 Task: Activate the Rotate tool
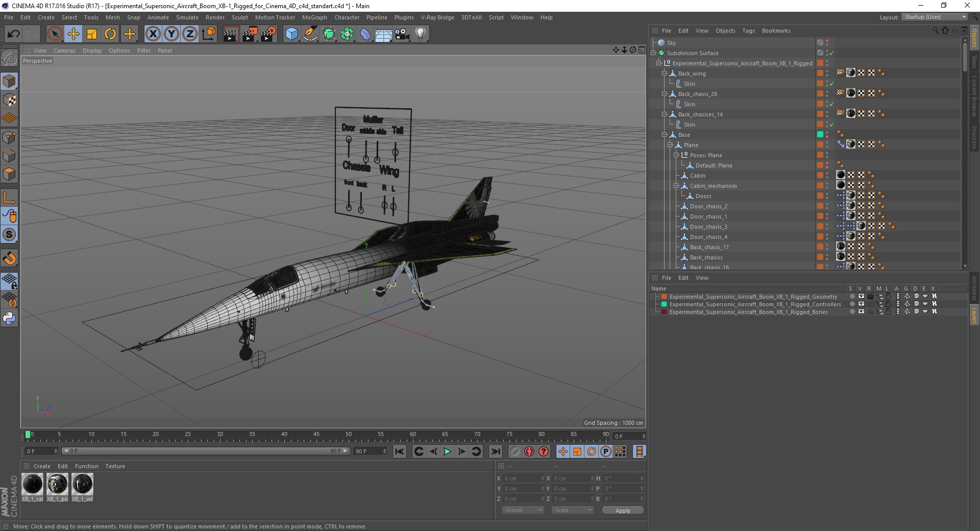[x=110, y=34]
